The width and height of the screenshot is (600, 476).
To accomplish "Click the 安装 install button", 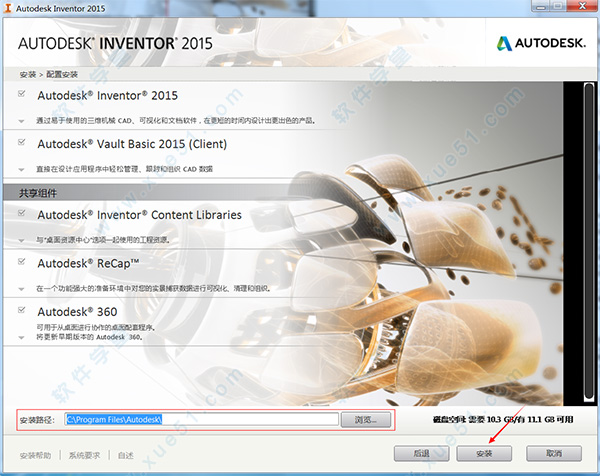I will coord(484,453).
